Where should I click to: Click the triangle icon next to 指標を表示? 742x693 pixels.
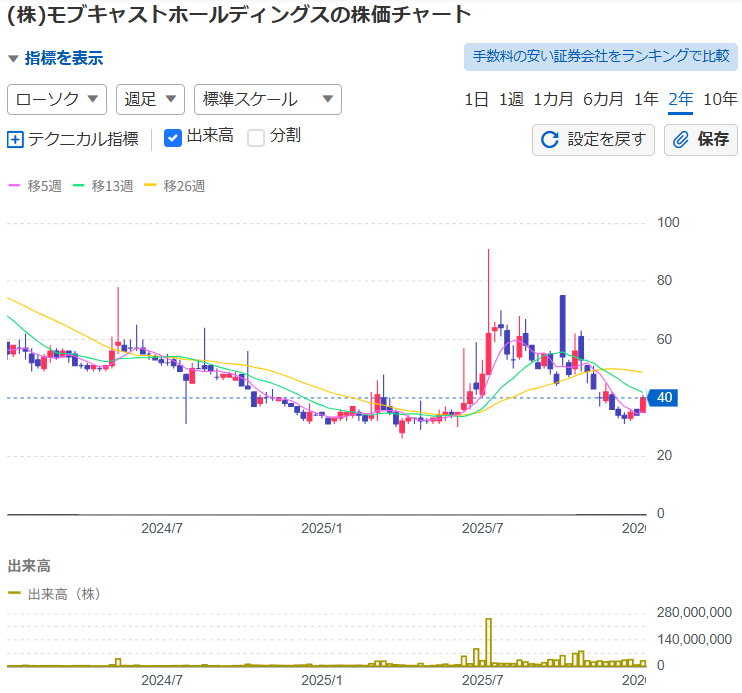coord(13,59)
